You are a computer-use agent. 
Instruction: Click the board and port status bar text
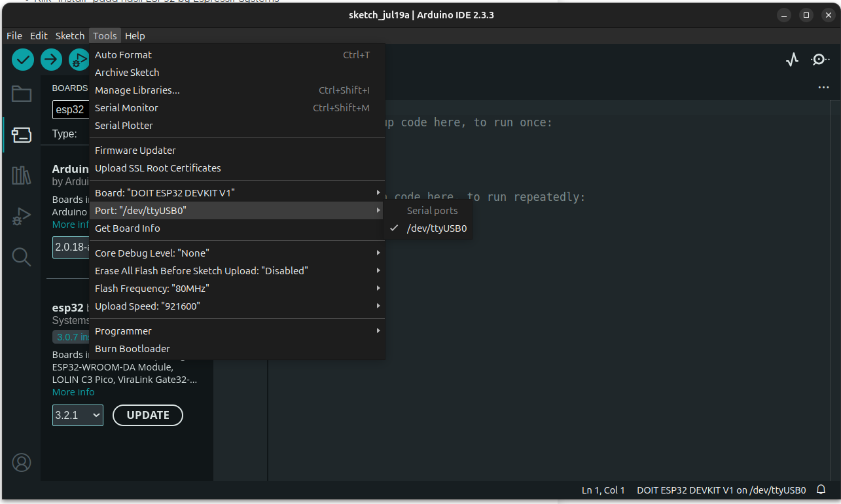coord(721,490)
